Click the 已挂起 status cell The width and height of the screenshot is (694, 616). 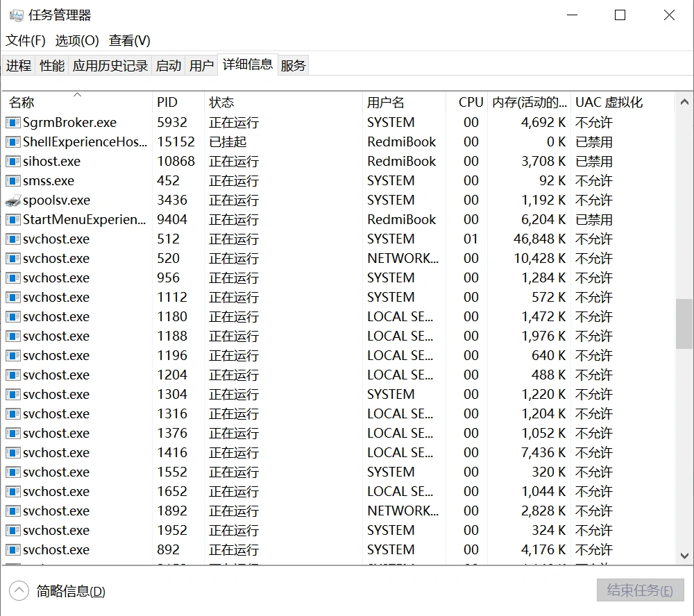point(228,142)
